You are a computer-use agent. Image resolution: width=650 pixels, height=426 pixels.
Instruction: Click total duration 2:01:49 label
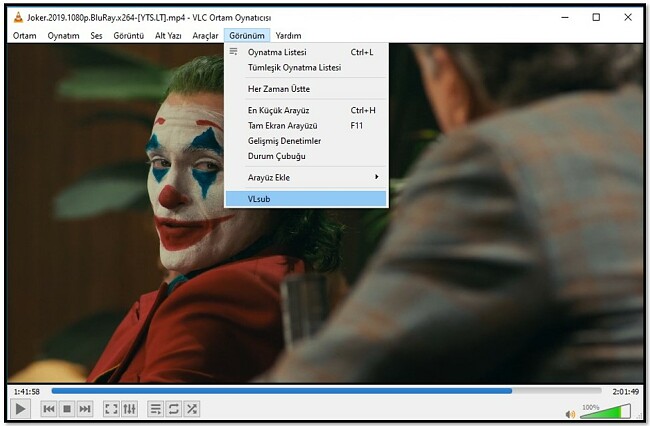coord(626,392)
